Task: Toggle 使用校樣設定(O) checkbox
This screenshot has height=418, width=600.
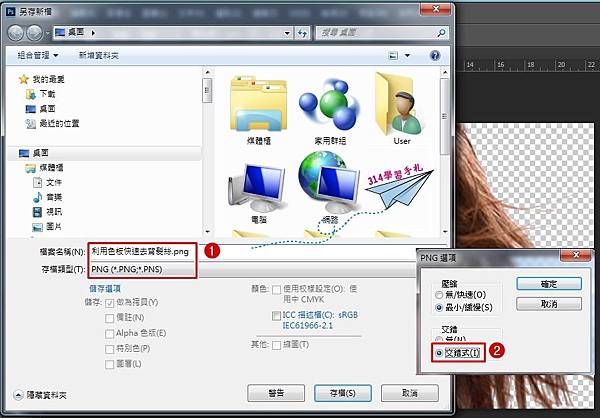Action: [276, 290]
